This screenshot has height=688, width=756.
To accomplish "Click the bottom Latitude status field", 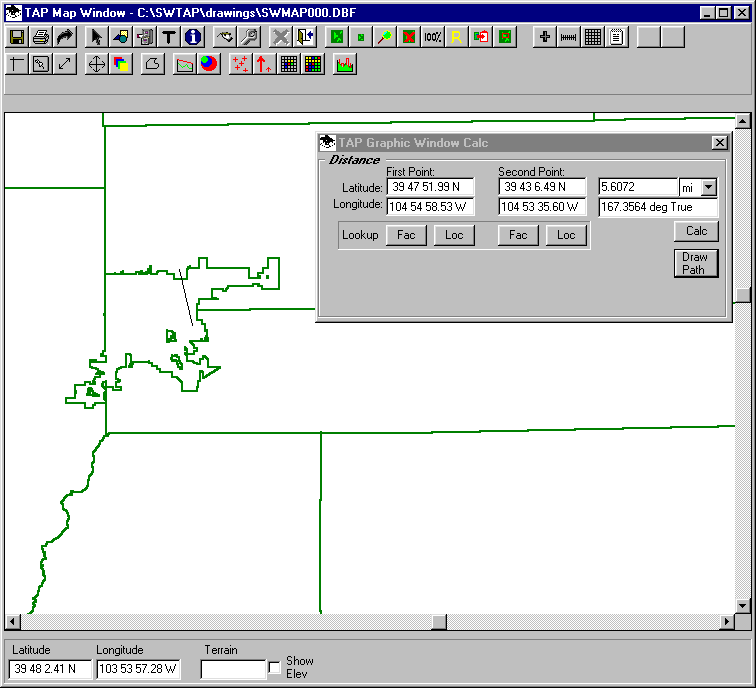I will [50, 669].
